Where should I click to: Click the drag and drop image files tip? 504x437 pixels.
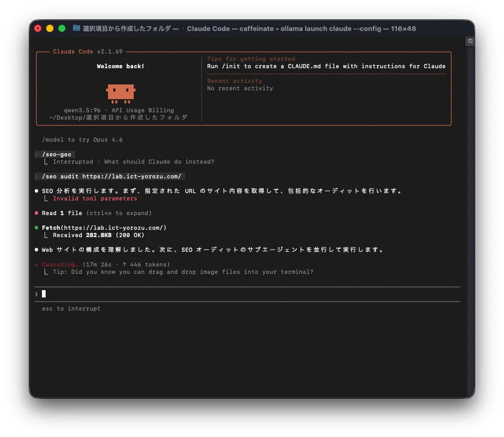tap(183, 272)
